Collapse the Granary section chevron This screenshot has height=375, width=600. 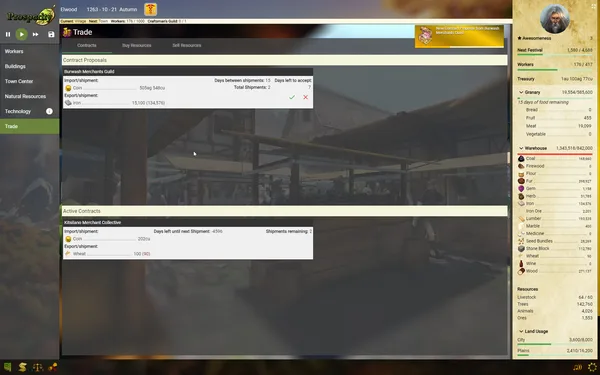pyautogui.click(x=521, y=92)
